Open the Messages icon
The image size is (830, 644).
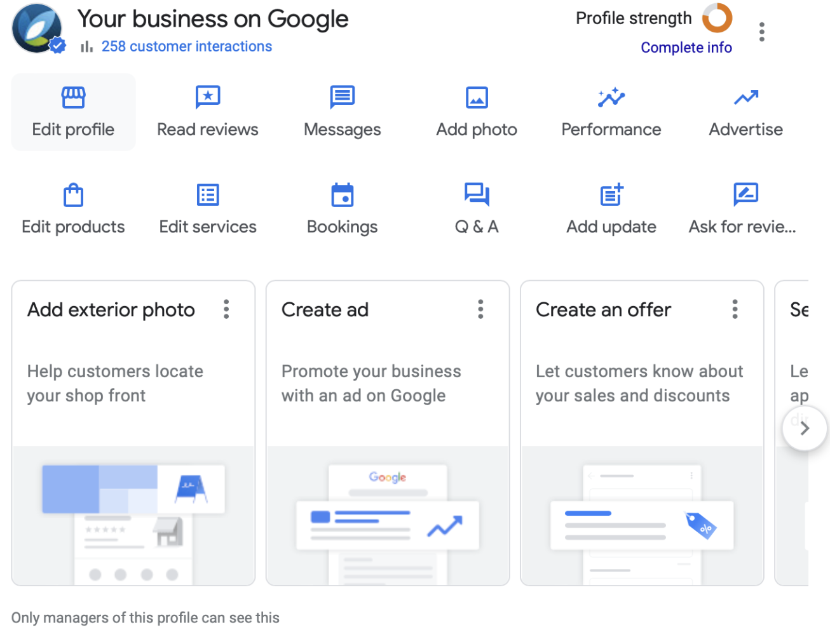point(342,97)
